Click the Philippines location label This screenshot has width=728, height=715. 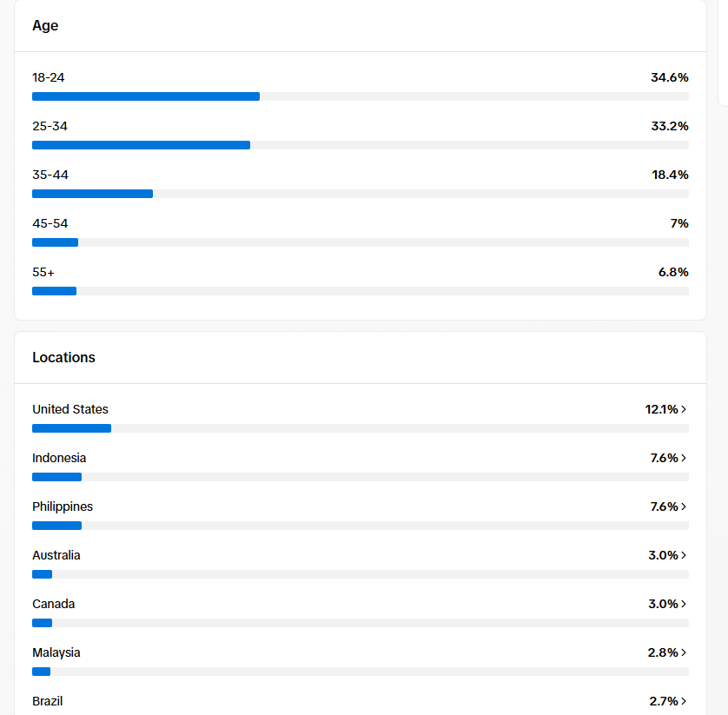click(63, 506)
